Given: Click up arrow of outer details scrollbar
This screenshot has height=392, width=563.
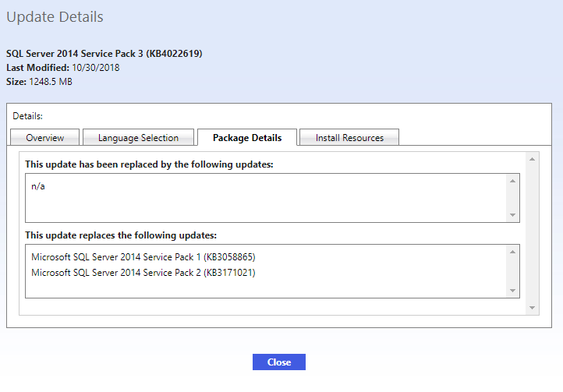Looking at the screenshot, I should point(532,159).
